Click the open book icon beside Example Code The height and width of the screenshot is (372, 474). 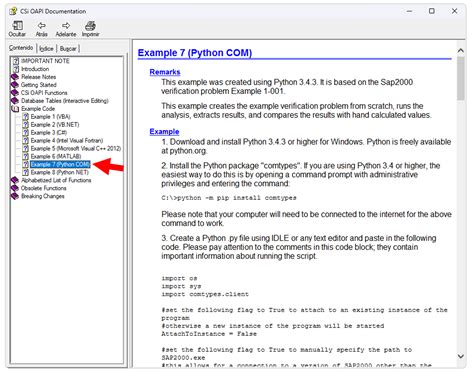click(x=15, y=109)
